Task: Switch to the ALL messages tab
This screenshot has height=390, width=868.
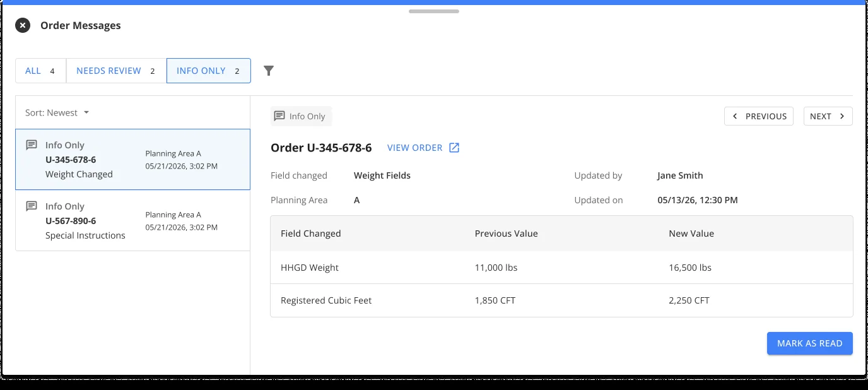Action: click(41, 71)
